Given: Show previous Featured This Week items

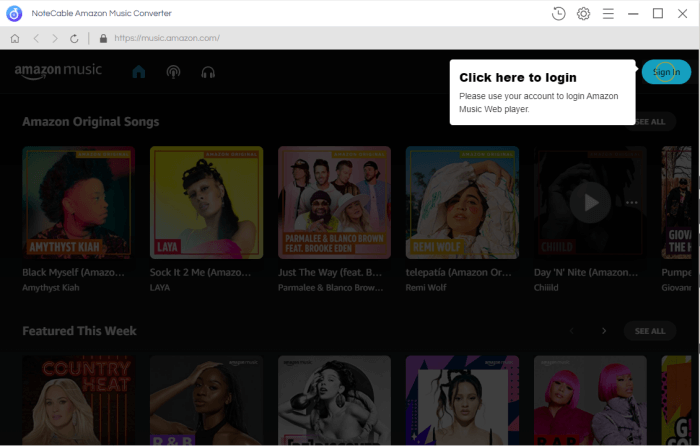Looking at the screenshot, I should pyautogui.click(x=571, y=331).
